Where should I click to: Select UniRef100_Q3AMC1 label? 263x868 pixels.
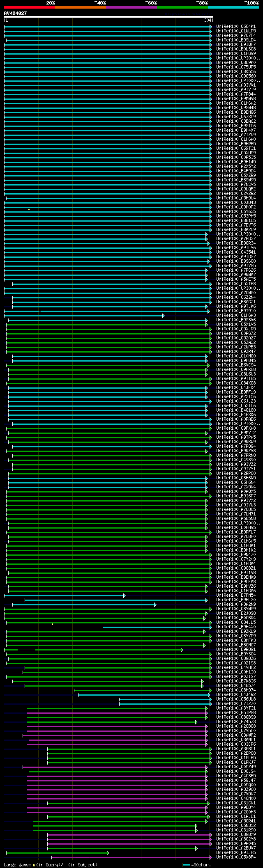point(236,740)
